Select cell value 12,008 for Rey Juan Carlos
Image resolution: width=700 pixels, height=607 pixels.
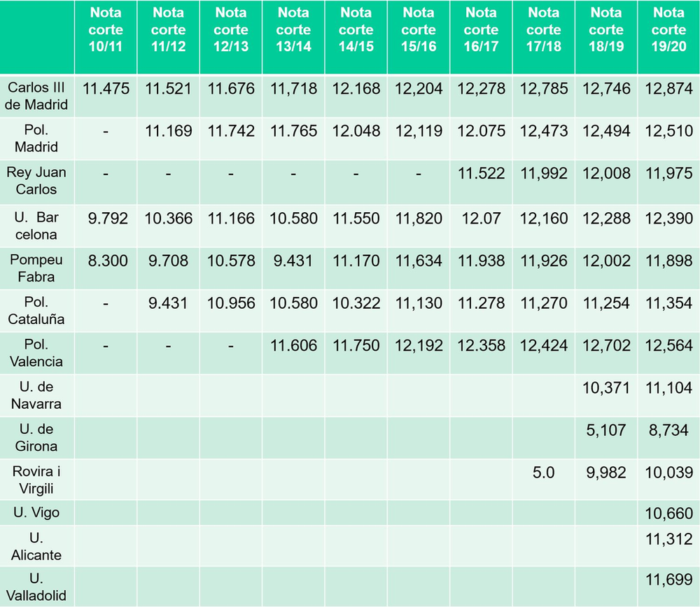pyautogui.click(x=605, y=174)
